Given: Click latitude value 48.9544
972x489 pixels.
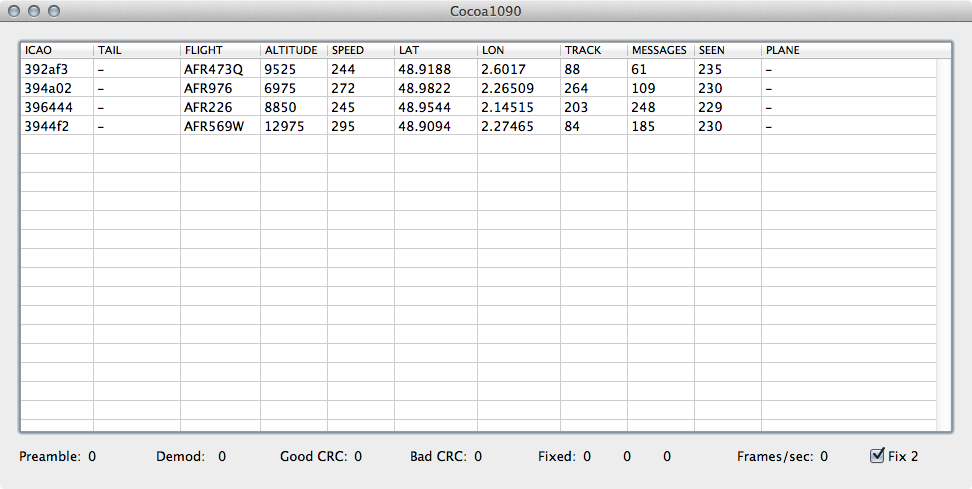Looking at the screenshot, I should click(425, 107).
